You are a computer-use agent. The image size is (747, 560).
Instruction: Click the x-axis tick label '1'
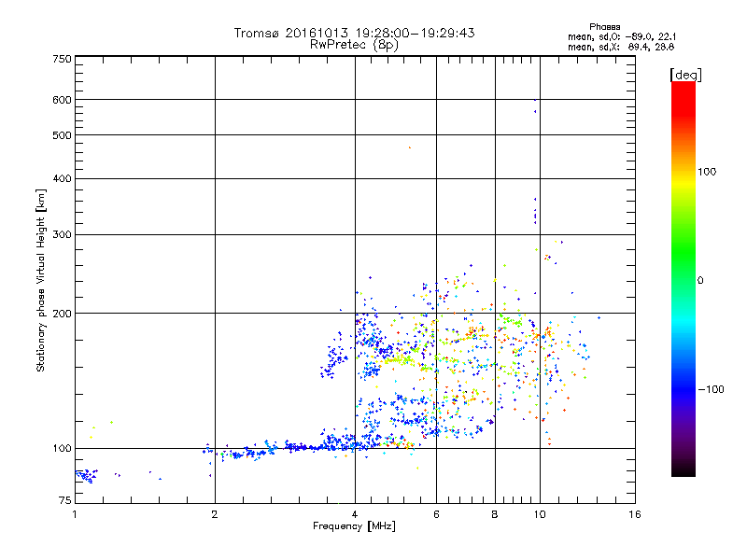75,514
